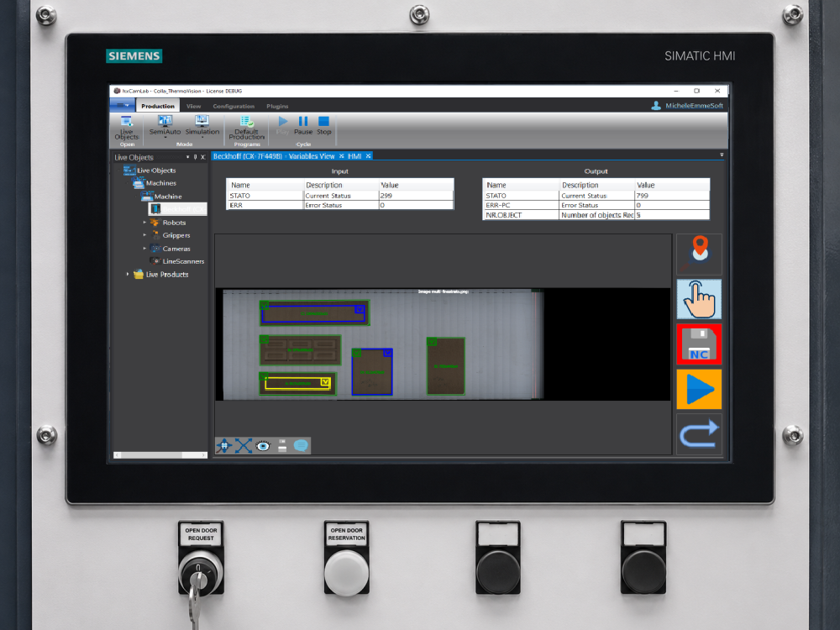The width and height of the screenshot is (840, 630).
Task: Click the Input table STATO name cell
Action: click(x=265, y=196)
